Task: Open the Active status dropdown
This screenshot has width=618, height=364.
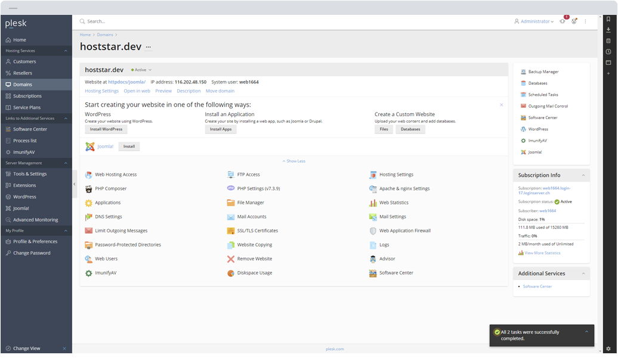Action: pyautogui.click(x=141, y=70)
